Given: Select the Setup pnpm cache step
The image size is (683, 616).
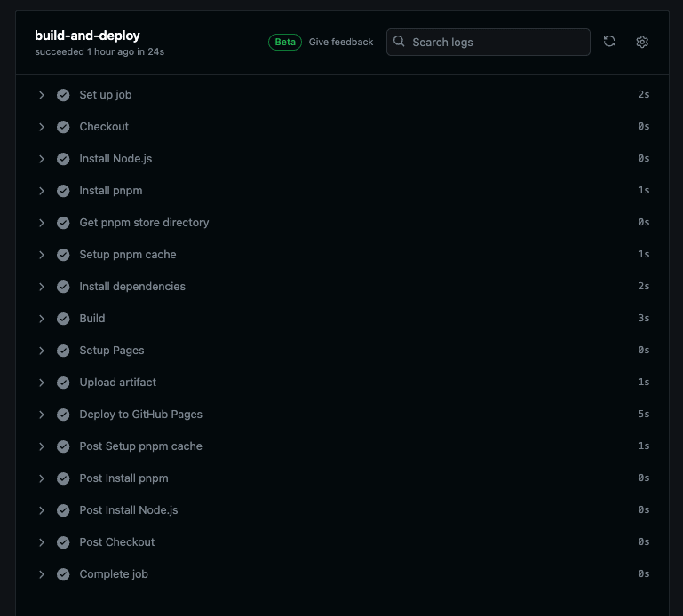Looking at the screenshot, I should (x=128, y=255).
